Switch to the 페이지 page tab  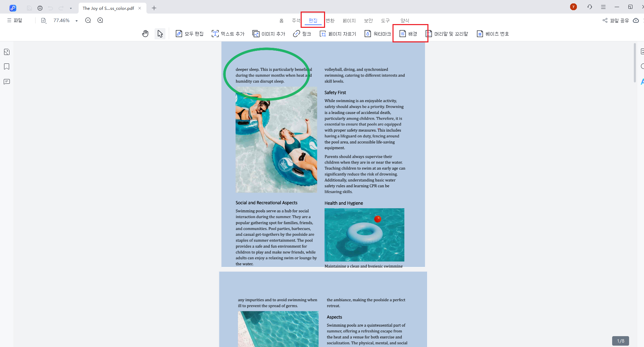[x=349, y=21]
